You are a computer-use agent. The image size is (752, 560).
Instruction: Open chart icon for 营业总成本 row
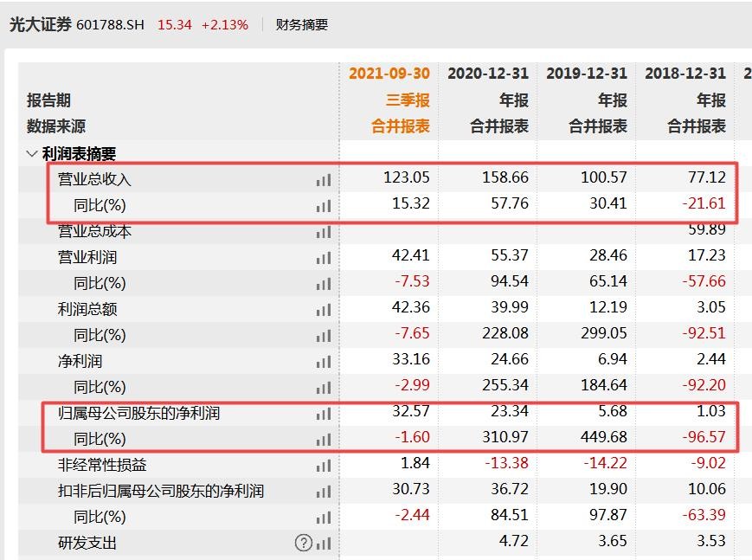(x=324, y=232)
